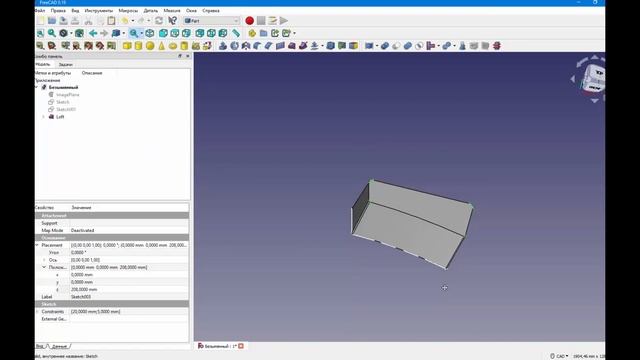
Task: Create a Box primitive
Action: point(127,46)
